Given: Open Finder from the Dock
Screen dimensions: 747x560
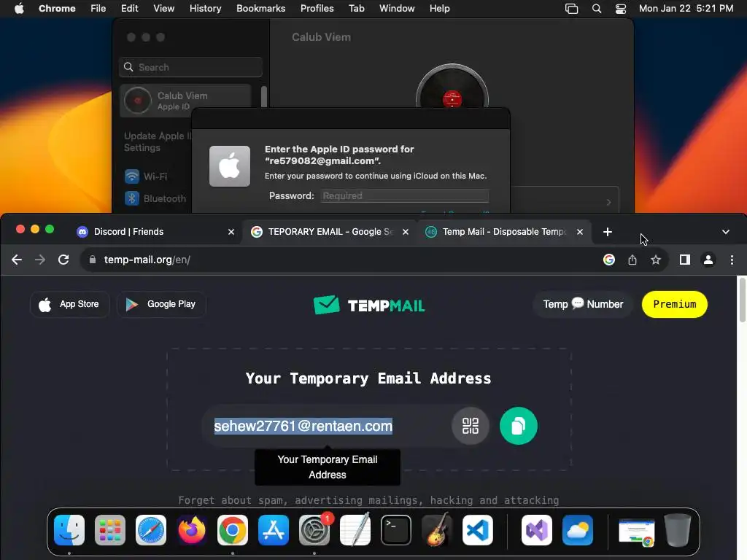Looking at the screenshot, I should point(69,530).
